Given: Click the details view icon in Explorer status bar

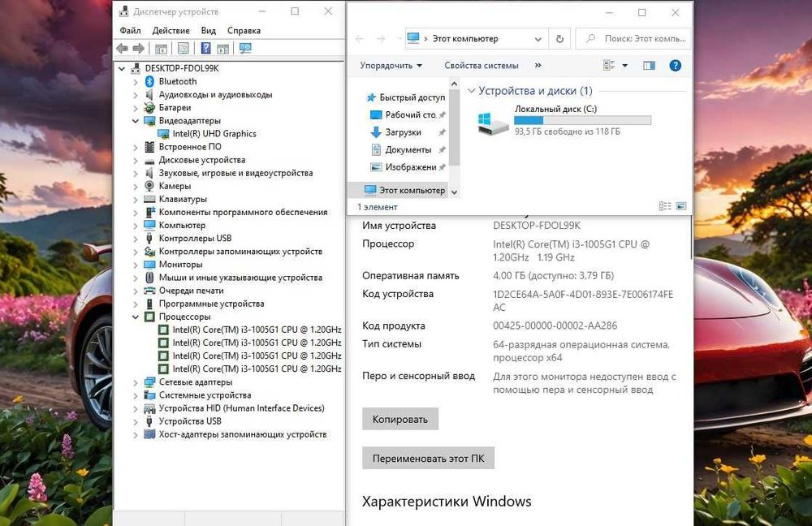Looking at the screenshot, I should (665, 206).
